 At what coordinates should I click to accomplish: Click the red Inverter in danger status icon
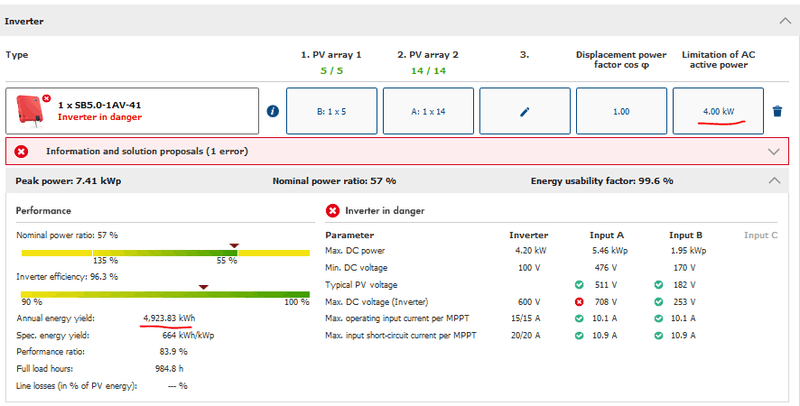[333, 210]
